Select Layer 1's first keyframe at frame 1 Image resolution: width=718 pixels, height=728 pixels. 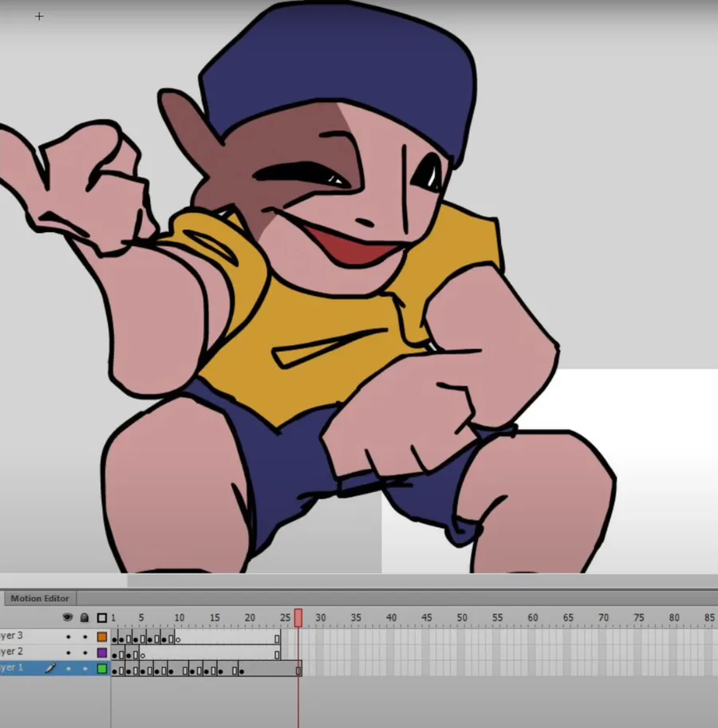pos(114,671)
